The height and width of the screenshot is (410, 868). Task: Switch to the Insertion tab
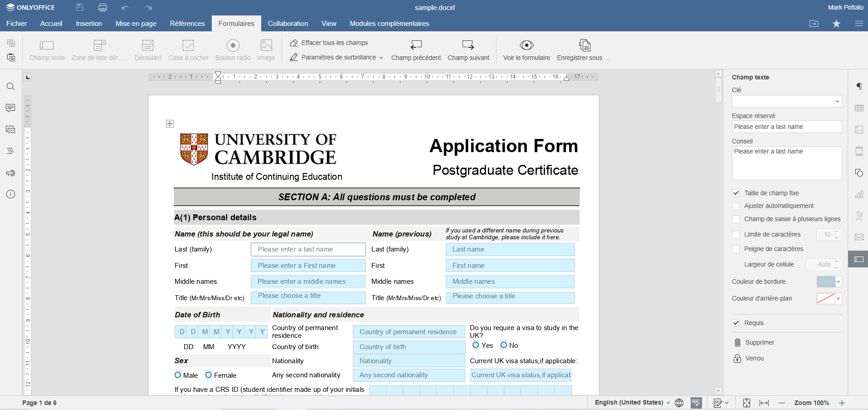[89, 24]
